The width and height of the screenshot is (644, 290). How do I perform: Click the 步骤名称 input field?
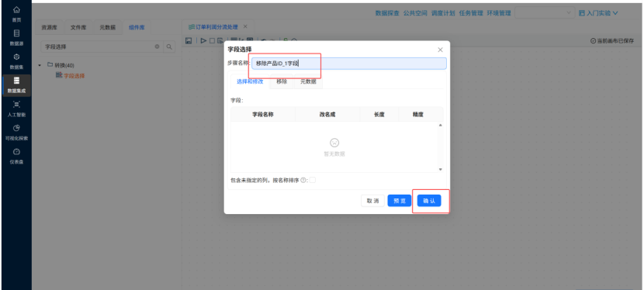tap(348, 63)
